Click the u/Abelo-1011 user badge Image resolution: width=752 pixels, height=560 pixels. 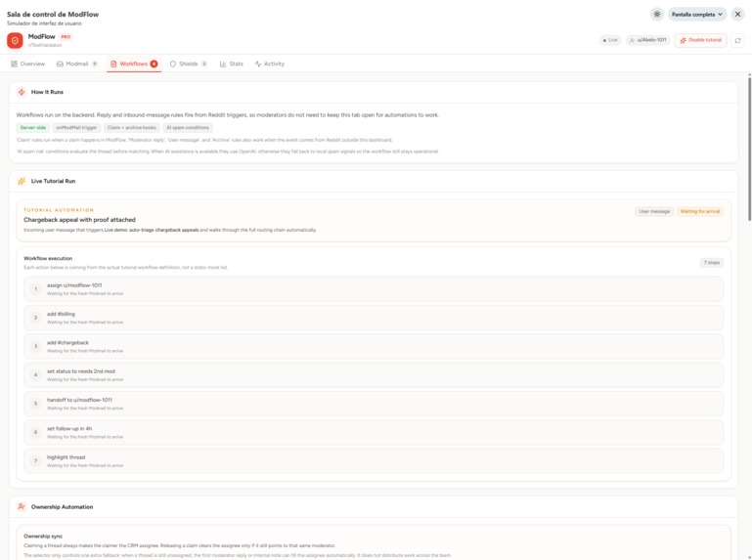pos(648,40)
